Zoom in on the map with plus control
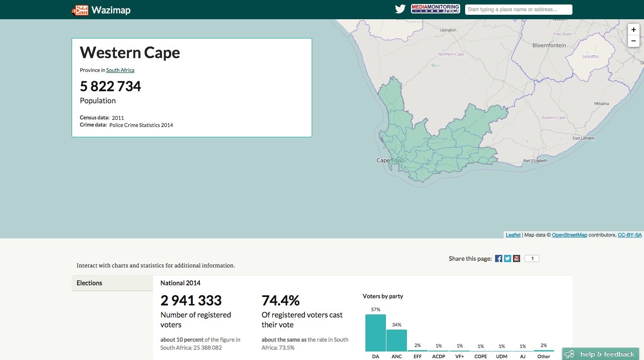This screenshot has width=644, height=360. [x=633, y=30]
